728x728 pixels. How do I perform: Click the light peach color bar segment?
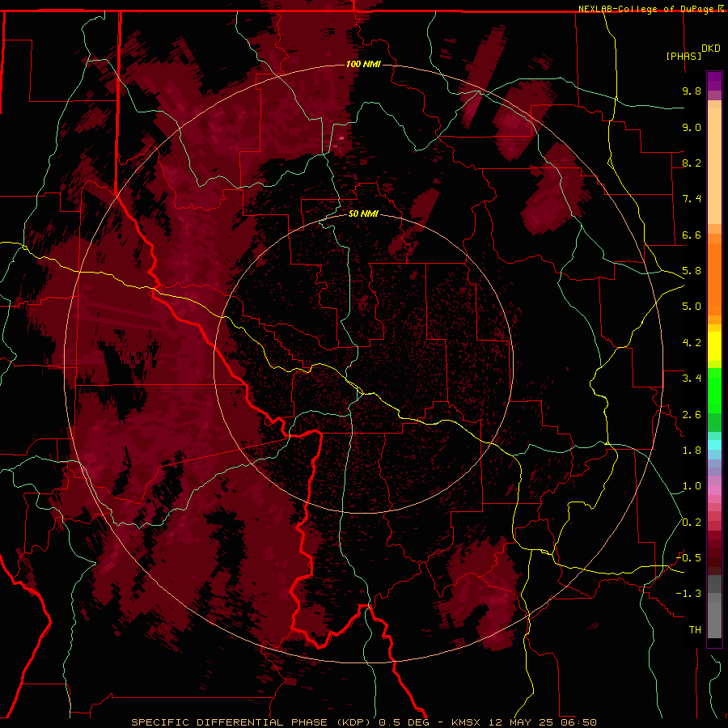714,167
